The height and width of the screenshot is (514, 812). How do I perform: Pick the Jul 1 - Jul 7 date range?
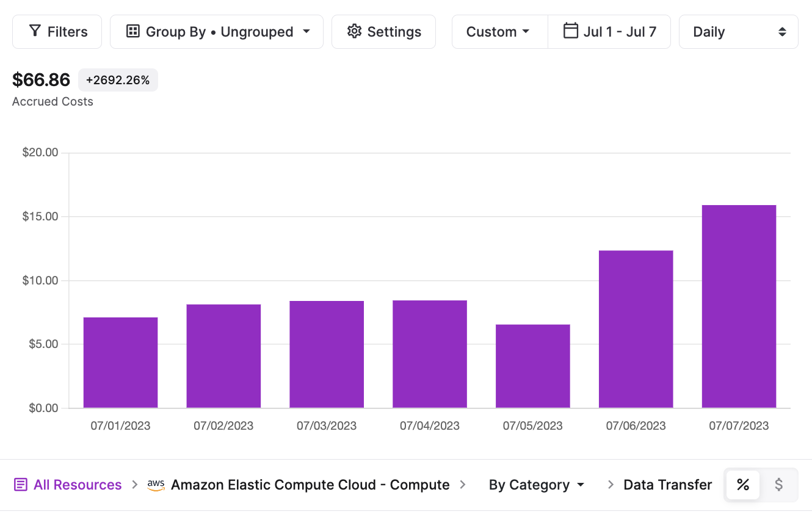pyautogui.click(x=619, y=32)
